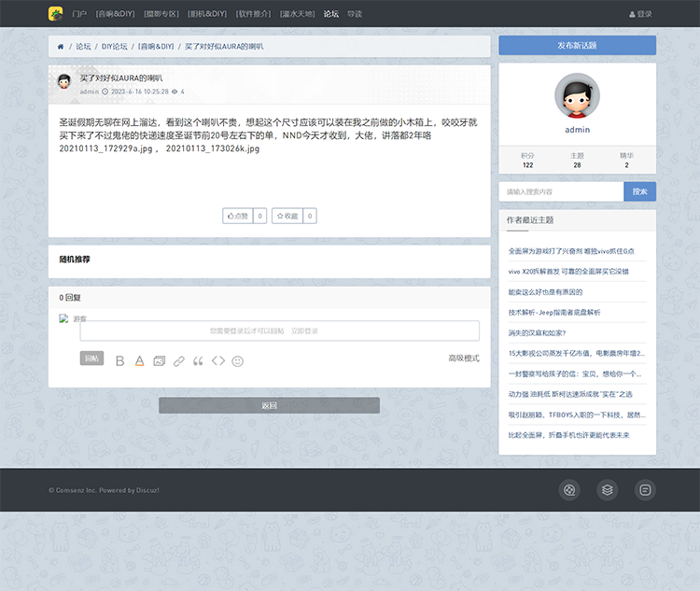Click attachment name 20210113_173026k.jpg

coord(213,148)
